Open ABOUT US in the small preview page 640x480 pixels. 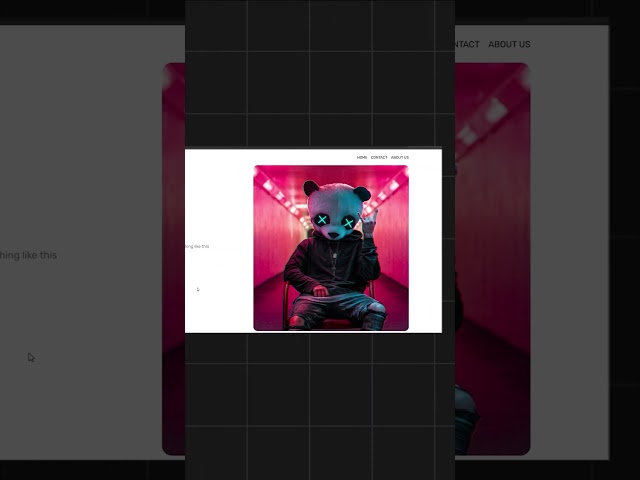400,158
